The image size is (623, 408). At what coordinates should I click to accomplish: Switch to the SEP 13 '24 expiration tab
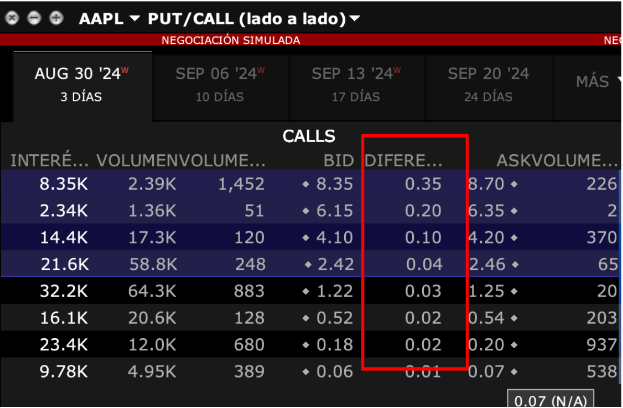pyautogui.click(x=355, y=84)
